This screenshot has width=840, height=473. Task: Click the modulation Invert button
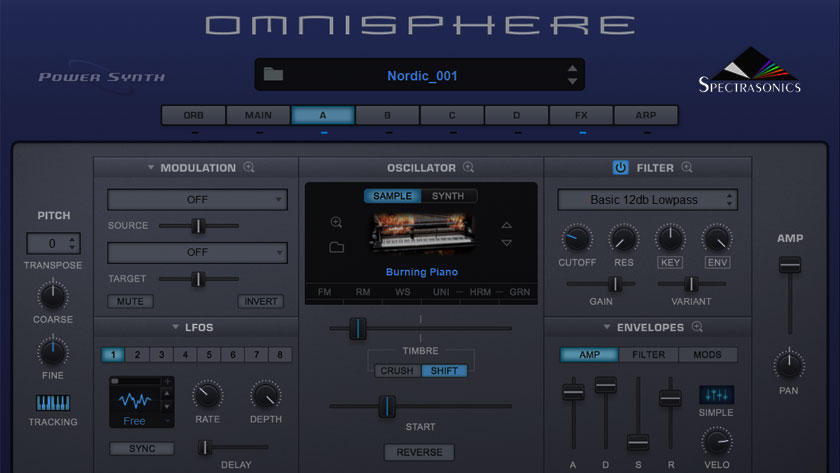click(260, 301)
